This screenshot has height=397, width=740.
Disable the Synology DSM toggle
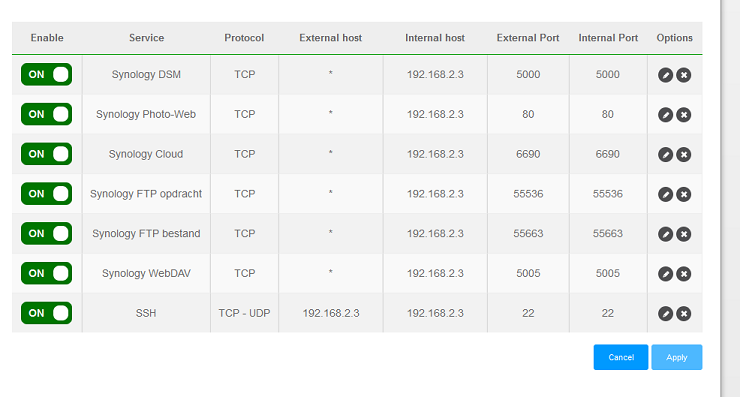pos(46,75)
